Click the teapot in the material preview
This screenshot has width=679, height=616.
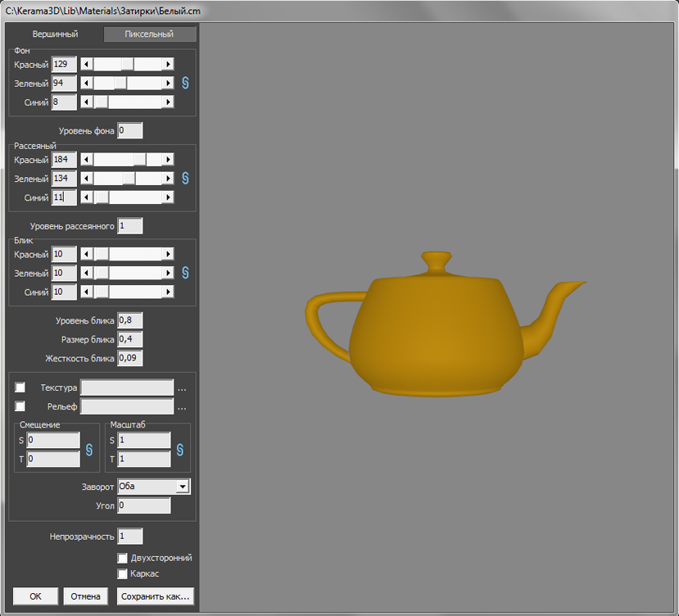[437, 333]
